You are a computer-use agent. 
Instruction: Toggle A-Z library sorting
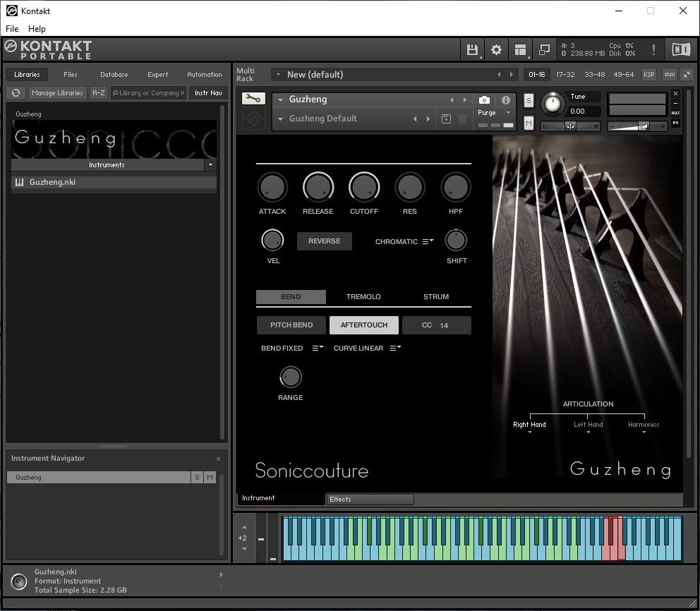(99, 93)
